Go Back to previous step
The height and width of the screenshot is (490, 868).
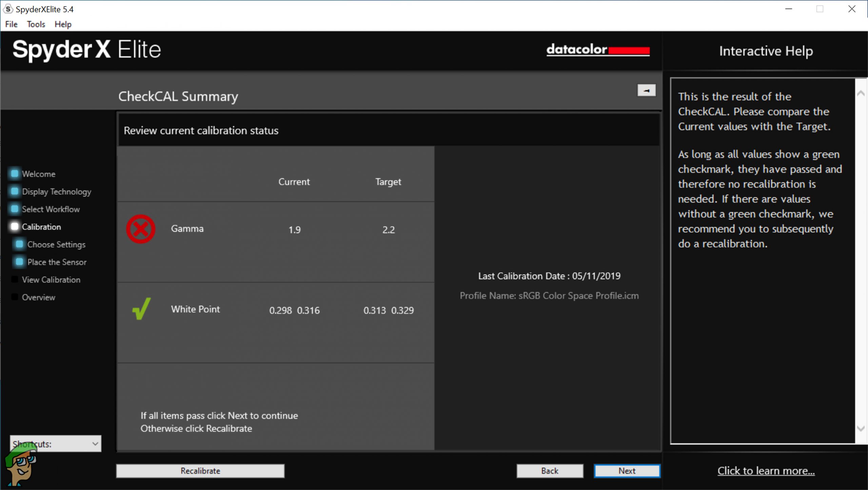[550, 471]
